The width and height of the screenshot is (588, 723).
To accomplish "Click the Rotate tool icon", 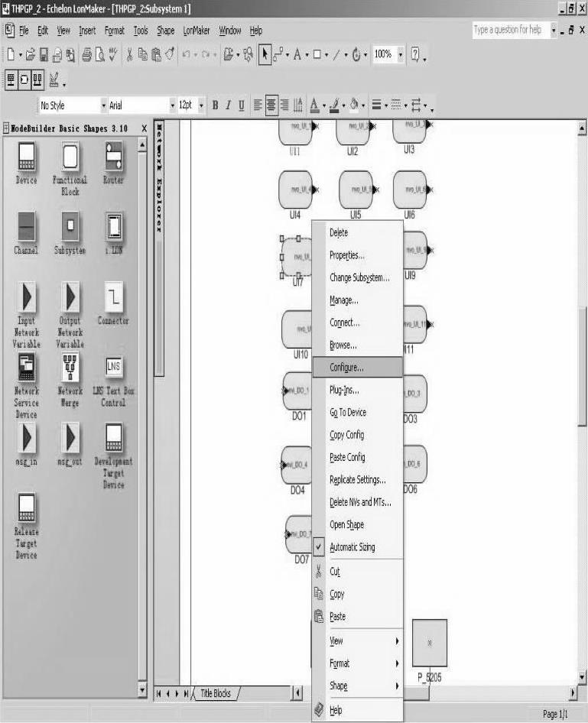I will click(356, 54).
